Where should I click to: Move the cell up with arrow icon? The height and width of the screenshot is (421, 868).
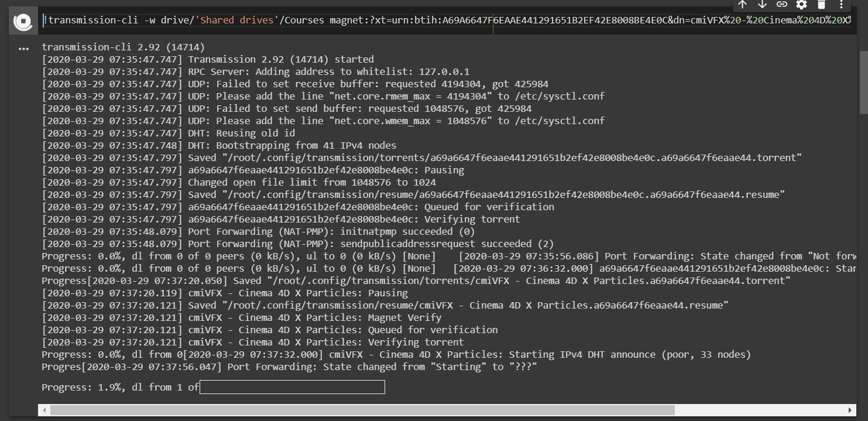742,5
